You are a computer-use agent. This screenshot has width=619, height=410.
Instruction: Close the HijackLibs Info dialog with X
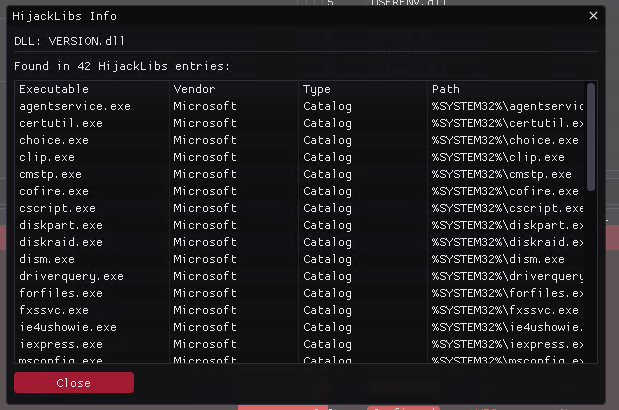click(593, 16)
